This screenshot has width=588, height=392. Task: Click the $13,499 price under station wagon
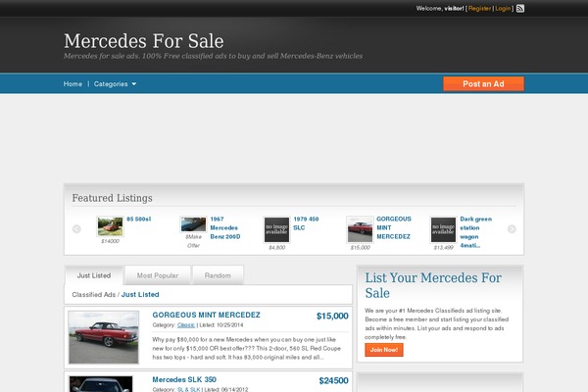443,248
